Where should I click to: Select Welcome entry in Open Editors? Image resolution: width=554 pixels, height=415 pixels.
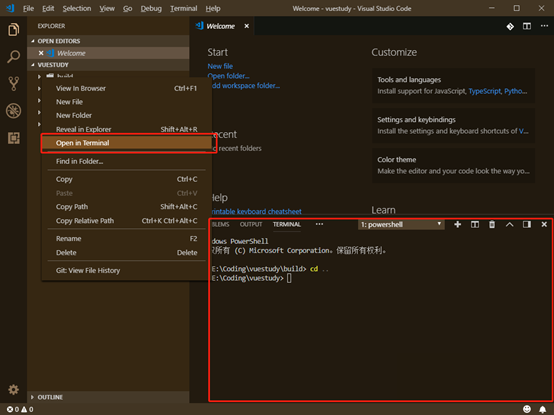(x=108, y=53)
